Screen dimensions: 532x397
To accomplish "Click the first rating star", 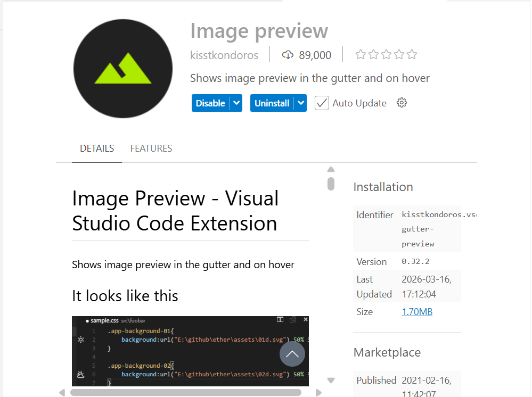I will [x=361, y=54].
